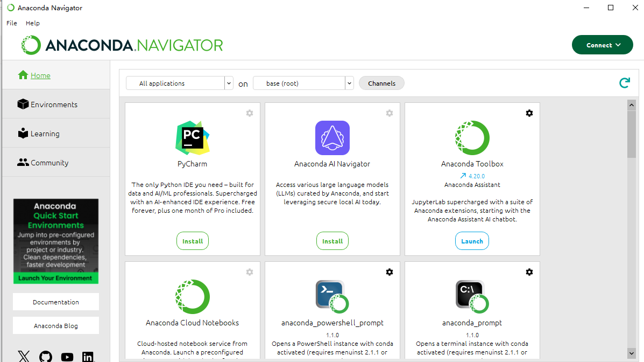Open settings gear on anaconda_powershell_prompt tile
This screenshot has height=362, width=644.
[390, 272]
